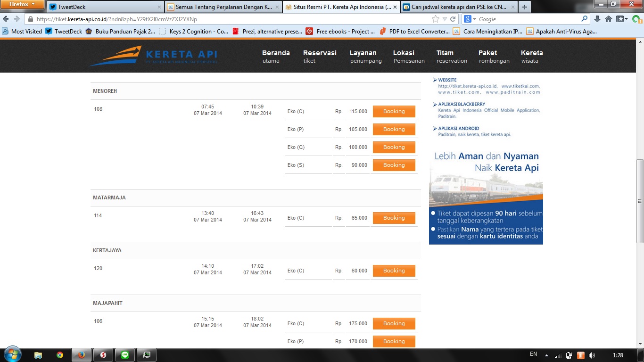The height and width of the screenshot is (362, 644).
Task: Open the Lokasi Pemesanan menu
Action: click(409, 56)
